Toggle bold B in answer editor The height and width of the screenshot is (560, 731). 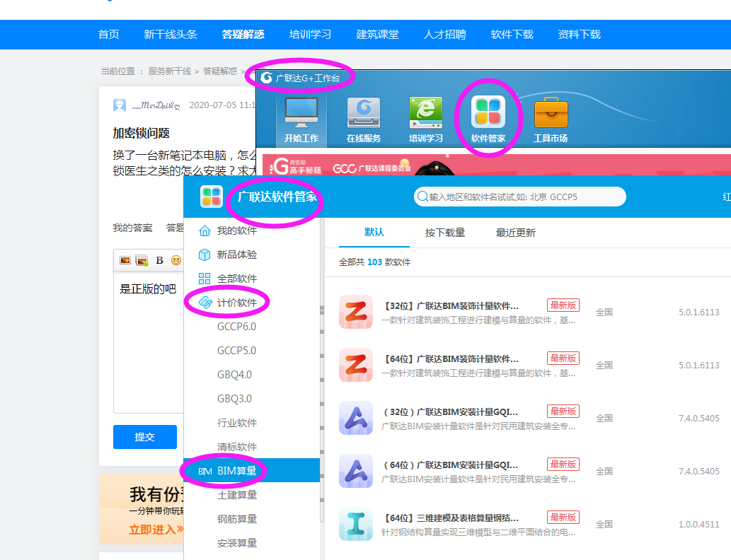pyautogui.click(x=159, y=260)
